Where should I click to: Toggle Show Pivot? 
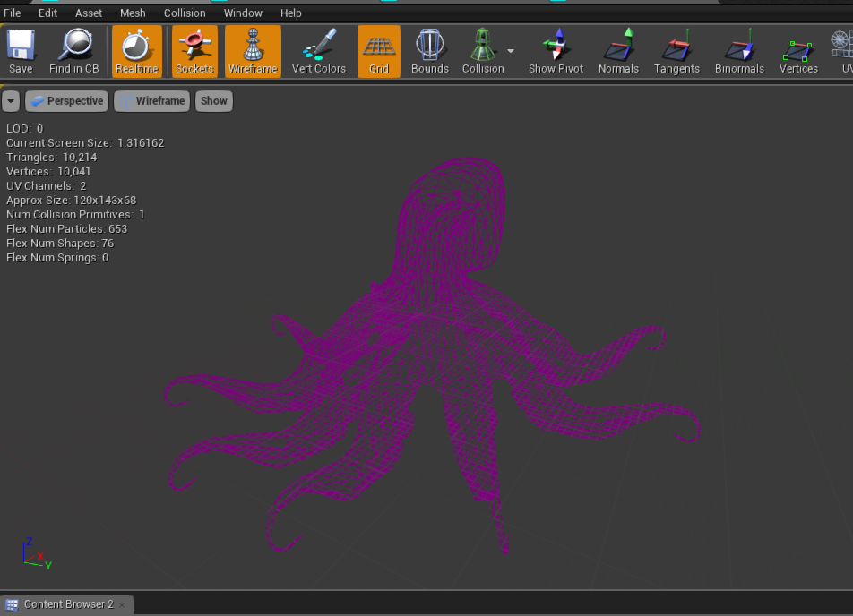coord(556,52)
